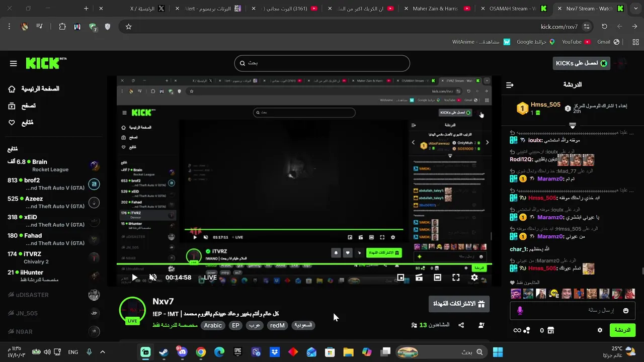Open xEiD channel in sidebar
Viewport: 644px width, 362px height.
click(53, 221)
